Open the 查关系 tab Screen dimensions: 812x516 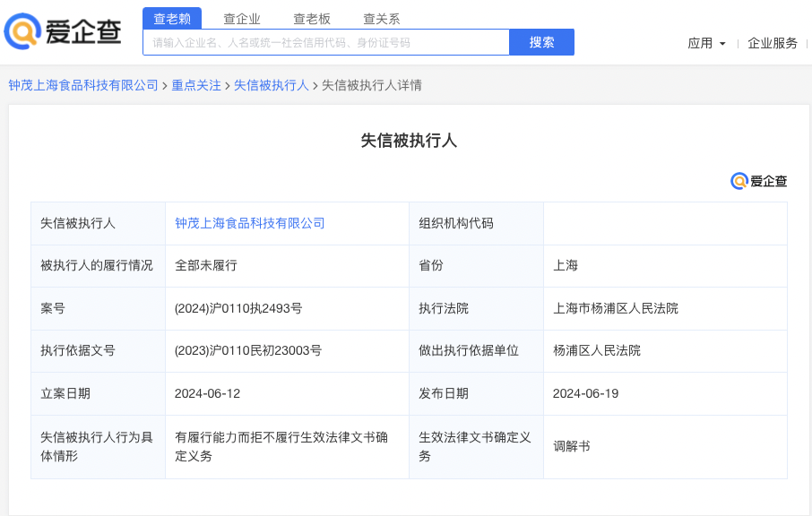382,19
